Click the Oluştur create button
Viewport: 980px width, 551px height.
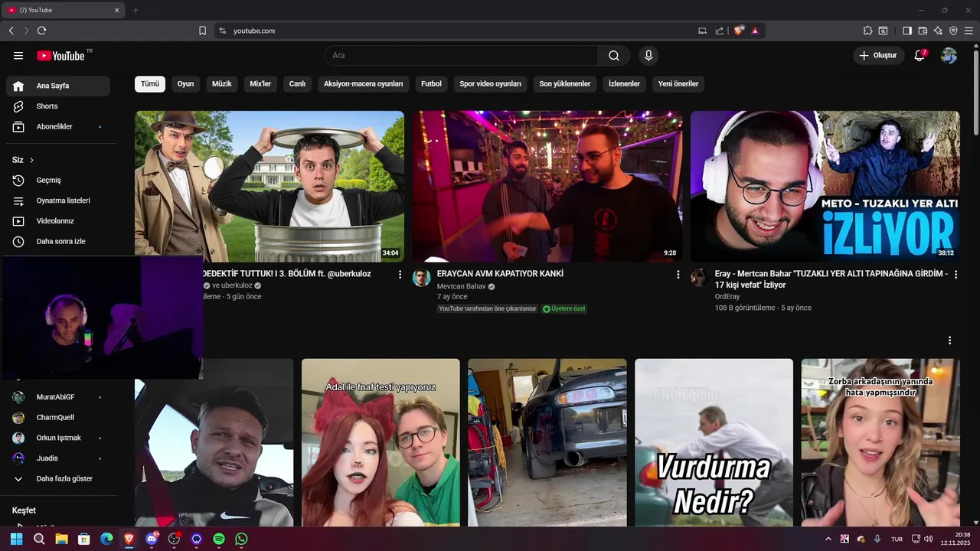click(877, 55)
